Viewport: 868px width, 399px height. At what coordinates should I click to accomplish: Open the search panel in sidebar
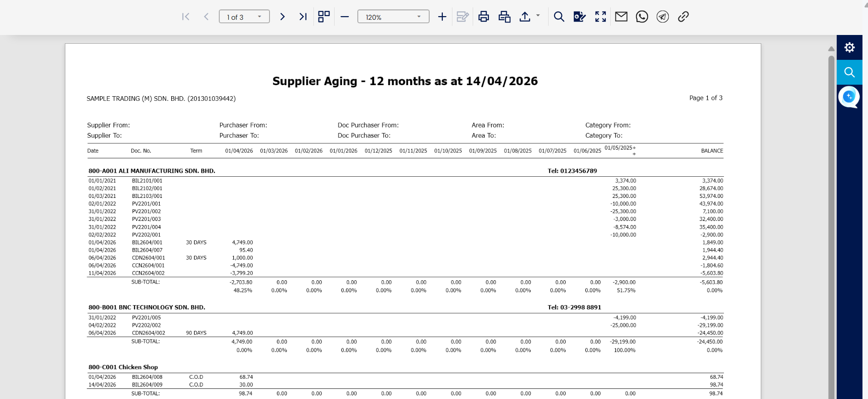coord(849,72)
